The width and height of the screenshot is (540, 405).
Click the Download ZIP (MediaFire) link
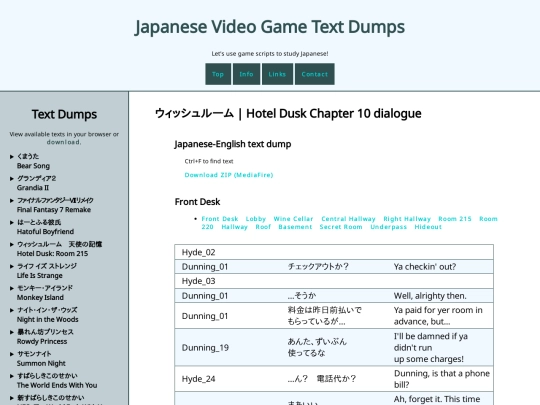[229, 175]
